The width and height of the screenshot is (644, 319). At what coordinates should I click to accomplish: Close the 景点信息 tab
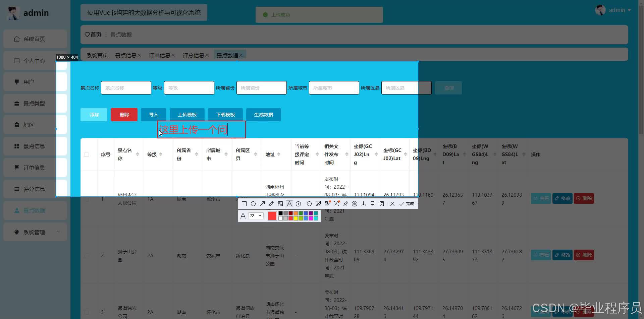click(139, 55)
